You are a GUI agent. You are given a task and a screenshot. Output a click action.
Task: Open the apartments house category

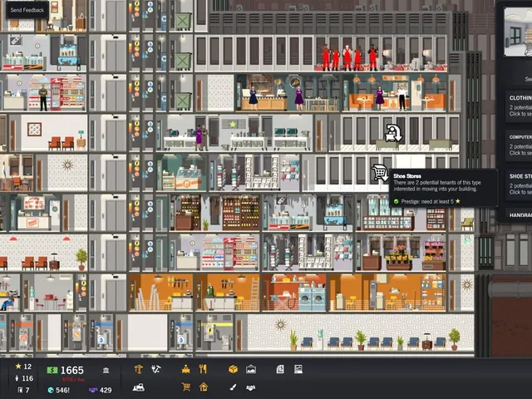(203, 387)
